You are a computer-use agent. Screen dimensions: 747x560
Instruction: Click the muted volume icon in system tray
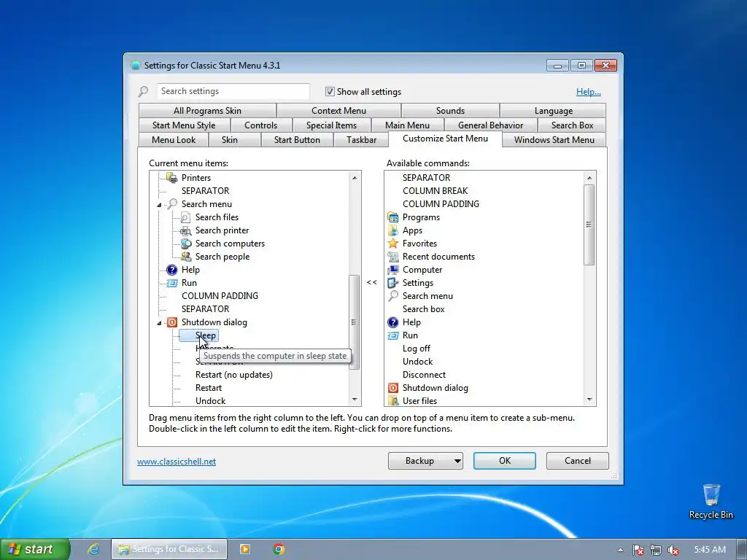point(673,550)
